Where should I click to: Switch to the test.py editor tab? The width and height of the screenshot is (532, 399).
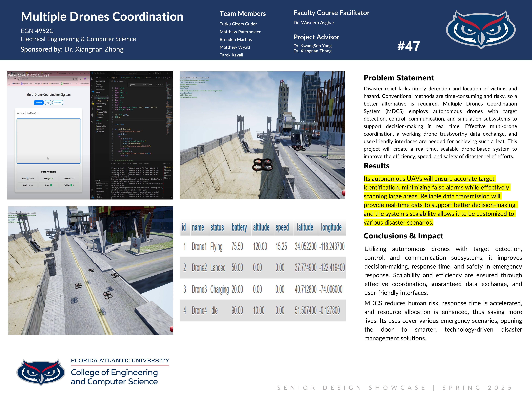point(139,78)
